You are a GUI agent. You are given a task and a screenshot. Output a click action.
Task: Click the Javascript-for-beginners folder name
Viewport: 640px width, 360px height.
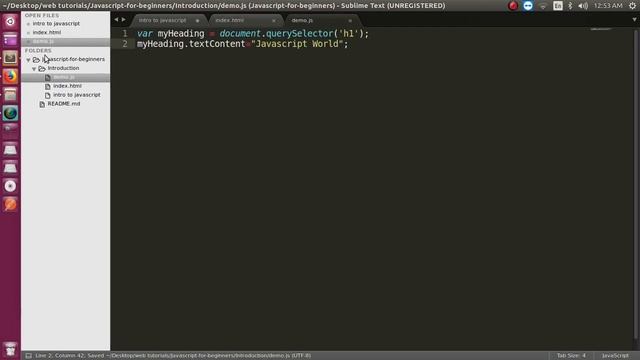click(x=73, y=59)
